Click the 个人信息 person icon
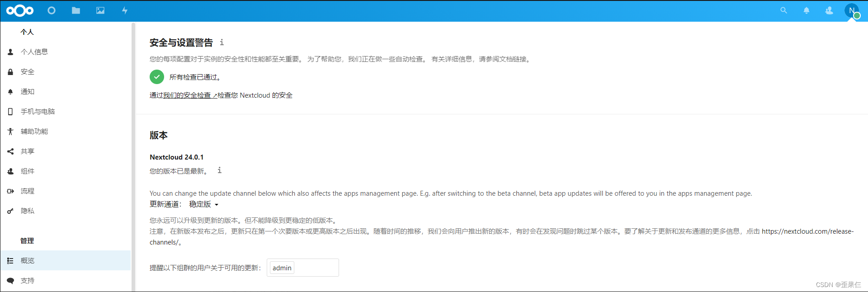 point(10,52)
